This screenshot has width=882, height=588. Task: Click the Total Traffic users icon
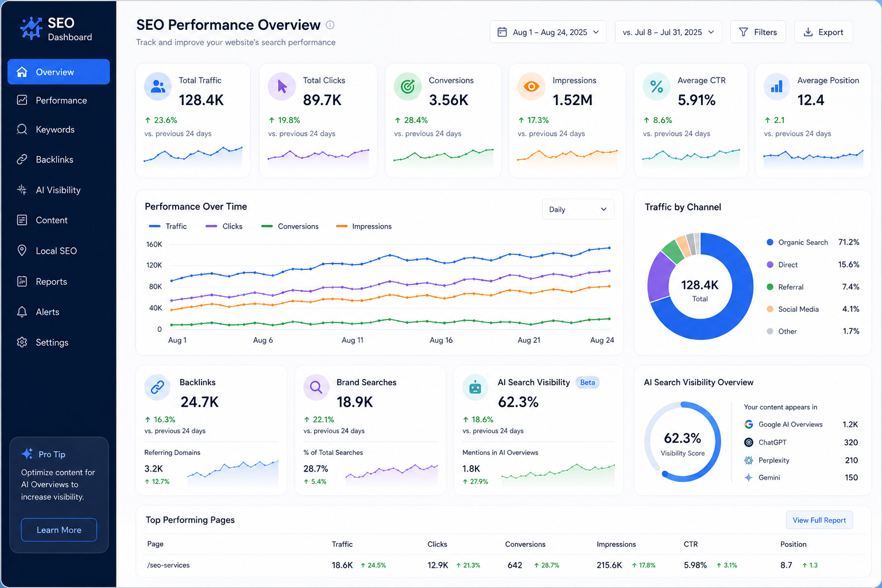point(158,87)
